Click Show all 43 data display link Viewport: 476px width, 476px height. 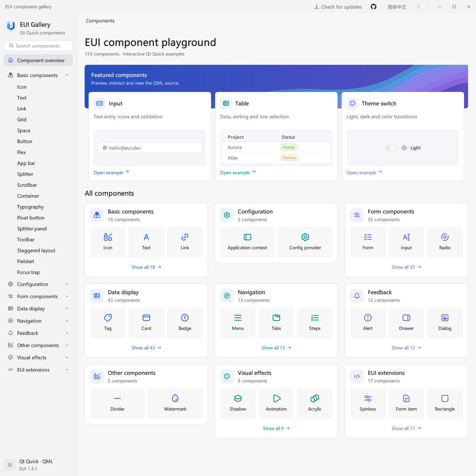tap(146, 348)
